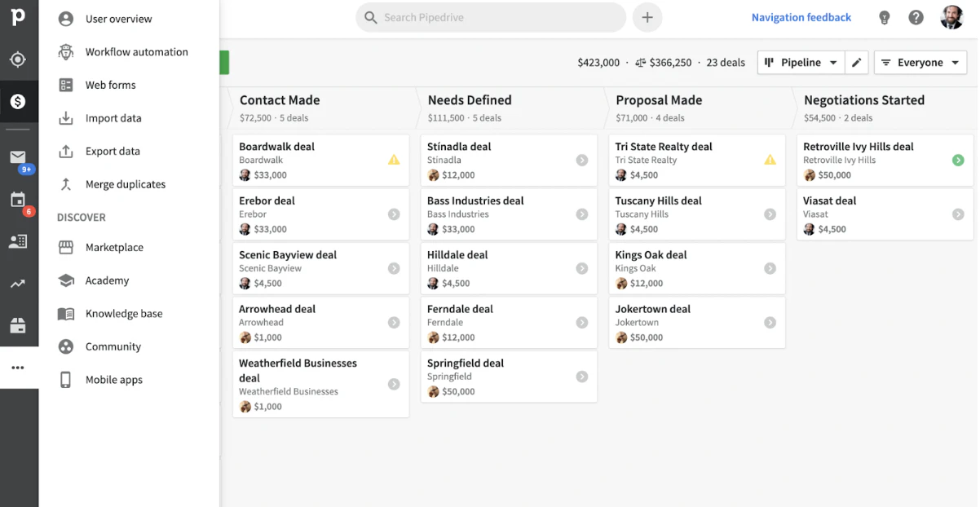Click the More three-dots sidebar icon
The width and height of the screenshot is (980, 507).
click(x=18, y=368)
